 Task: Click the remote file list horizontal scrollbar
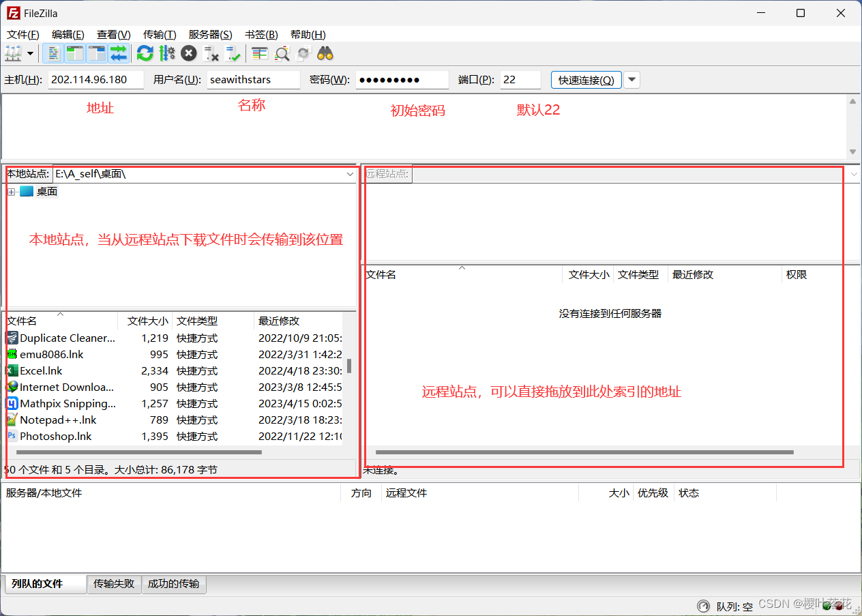[x=584, y=452]
